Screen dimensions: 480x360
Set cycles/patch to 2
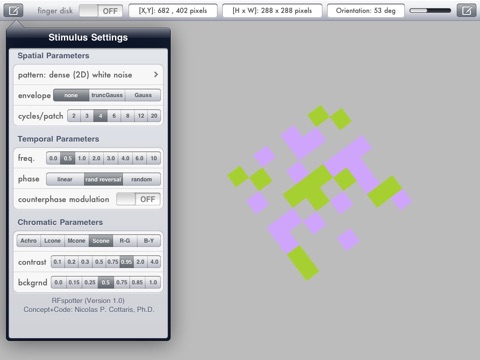[x=74, y=116]
